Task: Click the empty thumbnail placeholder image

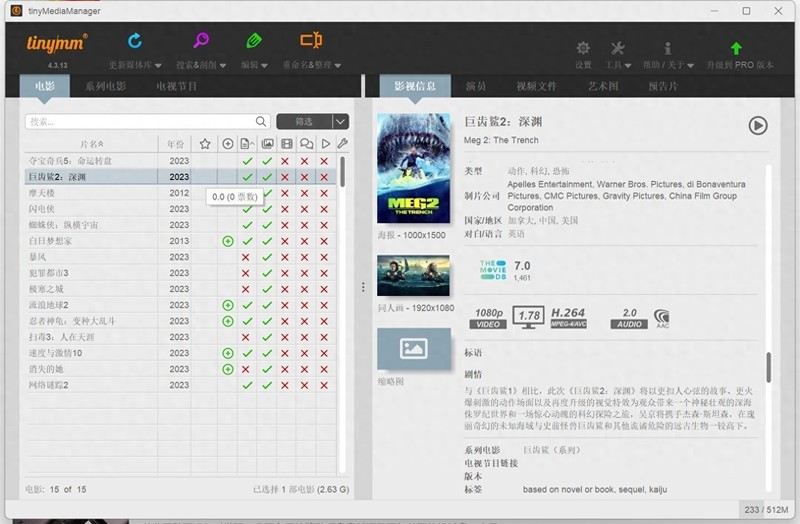Action: pyautogui.click(x=414, y=349)
